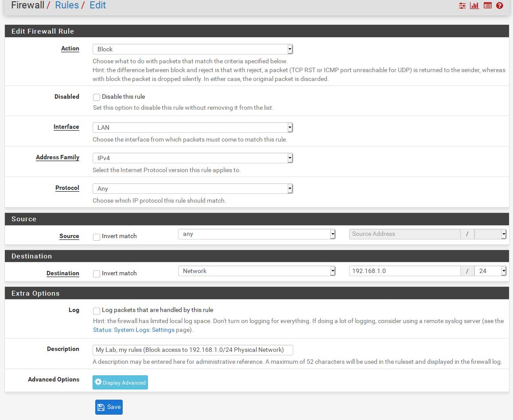This screenshot has height=420, width=513.
Task: Save the firewall rule
Action: pos(109,407)
